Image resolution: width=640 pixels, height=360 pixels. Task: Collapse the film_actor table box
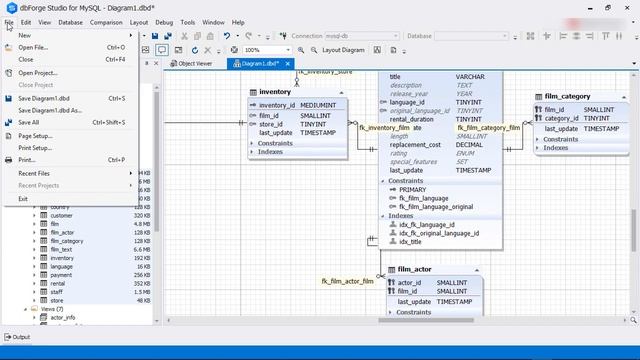pos(476,270)
